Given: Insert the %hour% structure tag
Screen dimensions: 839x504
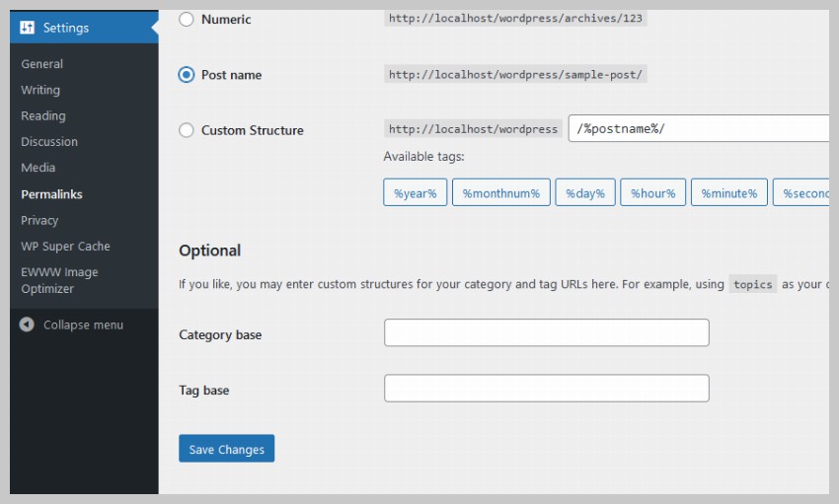Looking at the screenshot, I should pos(652,193).
